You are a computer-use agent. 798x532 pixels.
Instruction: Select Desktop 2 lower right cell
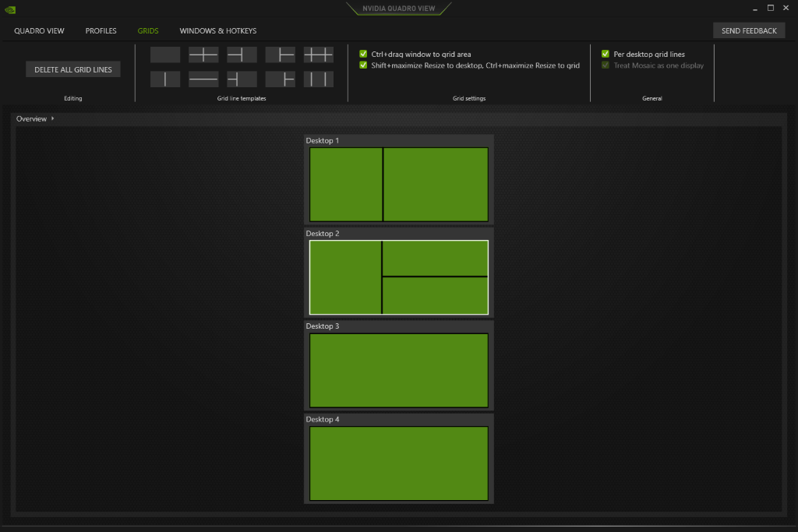click(x=435, y=295)
